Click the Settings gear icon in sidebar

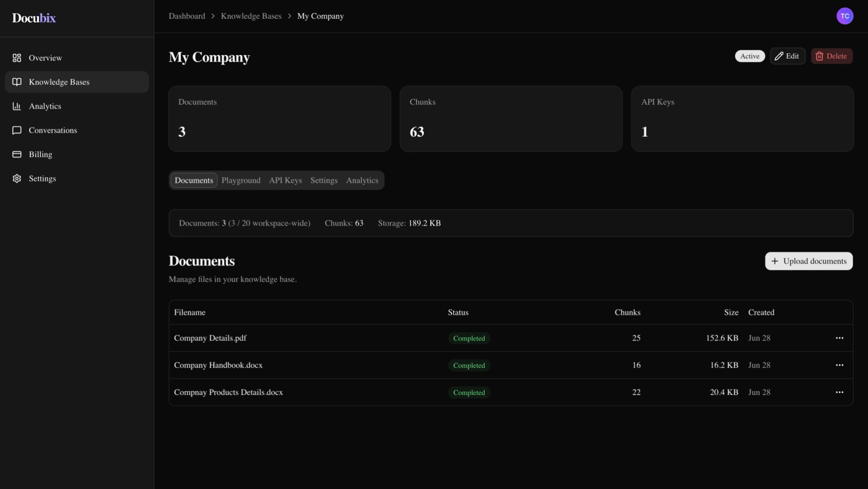point(17,178)
